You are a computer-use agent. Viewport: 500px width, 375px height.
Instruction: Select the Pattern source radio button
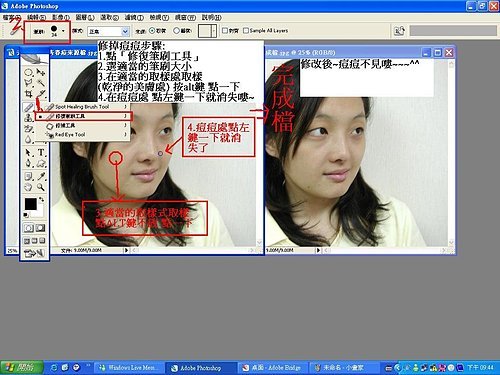(x=176, y=31)
